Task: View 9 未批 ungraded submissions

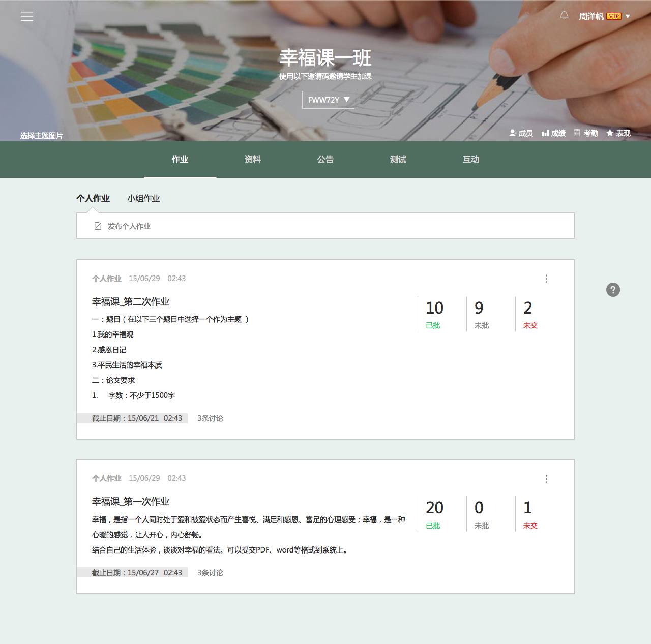Action: (x=481, y=315)
